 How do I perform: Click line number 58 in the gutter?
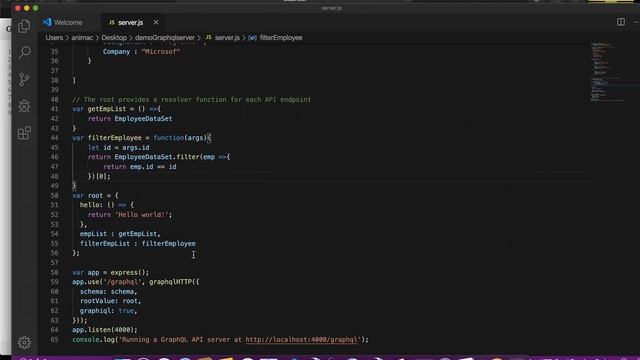(54, 272)
